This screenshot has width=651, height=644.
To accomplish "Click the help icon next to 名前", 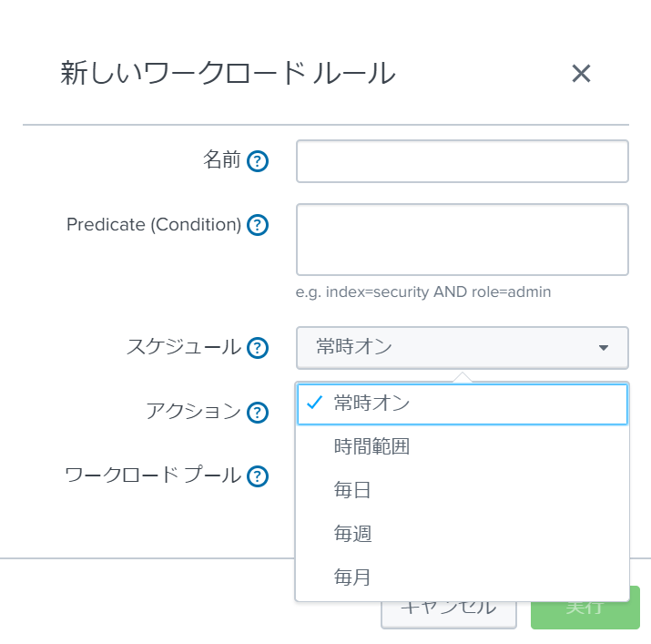I will (258, 161).
